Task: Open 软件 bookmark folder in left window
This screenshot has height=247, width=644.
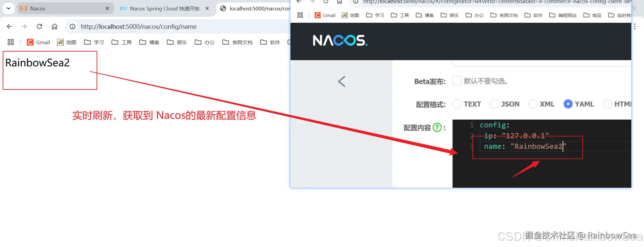Action: (270, 42)
